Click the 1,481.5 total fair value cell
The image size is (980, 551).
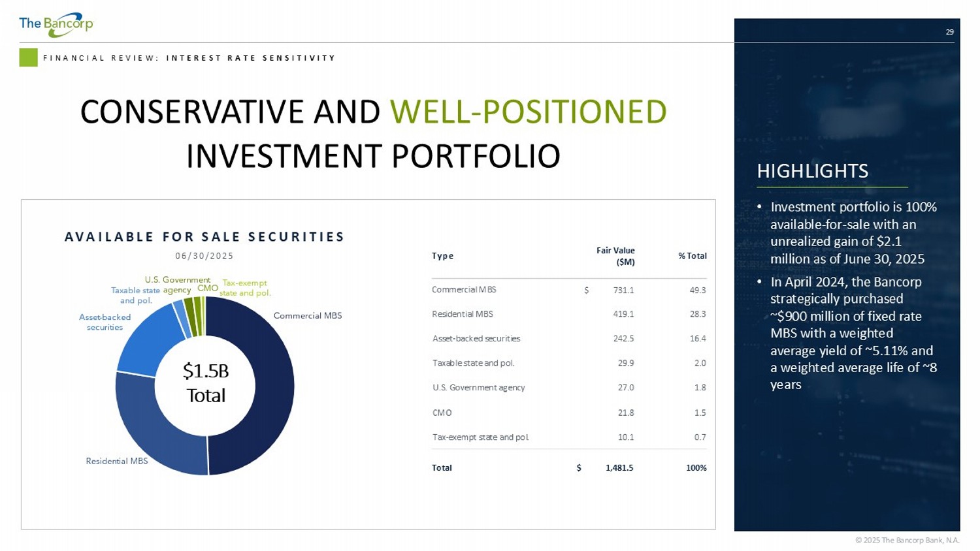619,468
